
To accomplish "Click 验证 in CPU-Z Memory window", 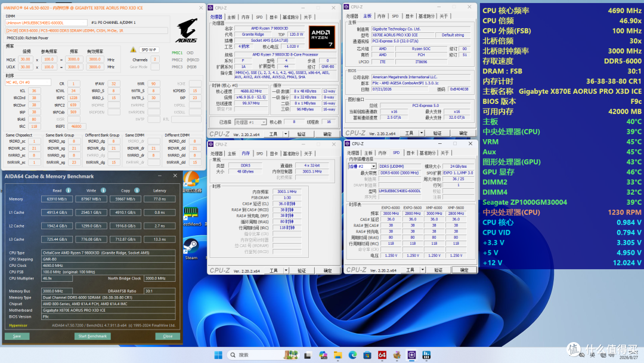I will point(302,270).
